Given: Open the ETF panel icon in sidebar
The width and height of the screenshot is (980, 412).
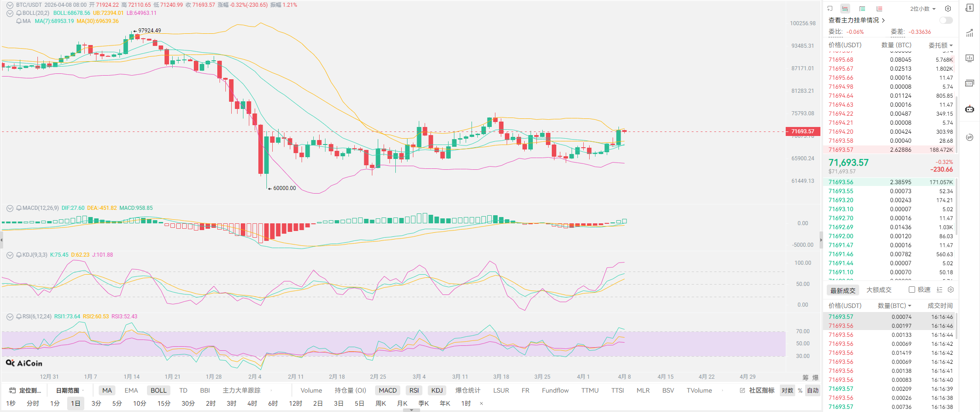Looking at the screenshot, I should (x=969, y=83).
